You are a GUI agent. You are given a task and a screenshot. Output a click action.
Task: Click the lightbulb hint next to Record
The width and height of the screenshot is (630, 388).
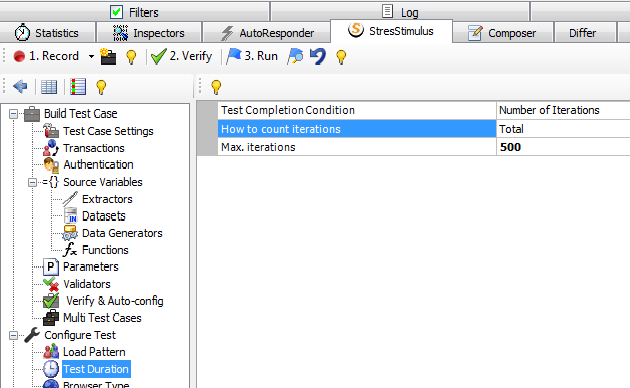[131, 57]
